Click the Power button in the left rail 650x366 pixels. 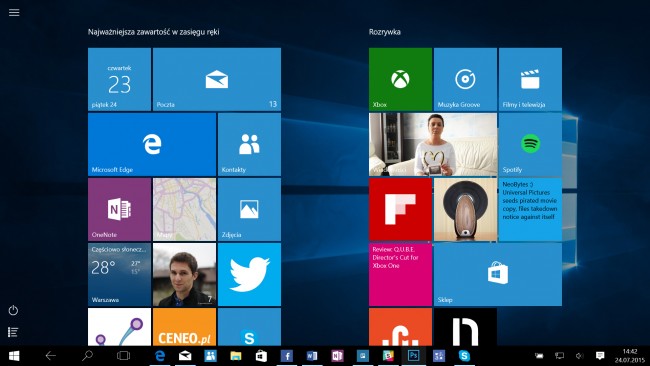click(13, 310)
